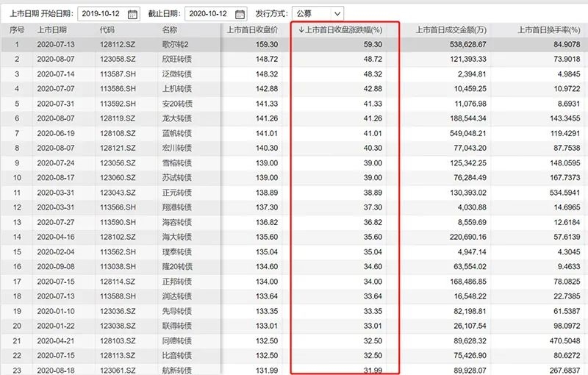Image resolution: width=588 pixels, height=375 pixels.
Task: Select the 正元转债 name cell
Action: click(177, 193)
